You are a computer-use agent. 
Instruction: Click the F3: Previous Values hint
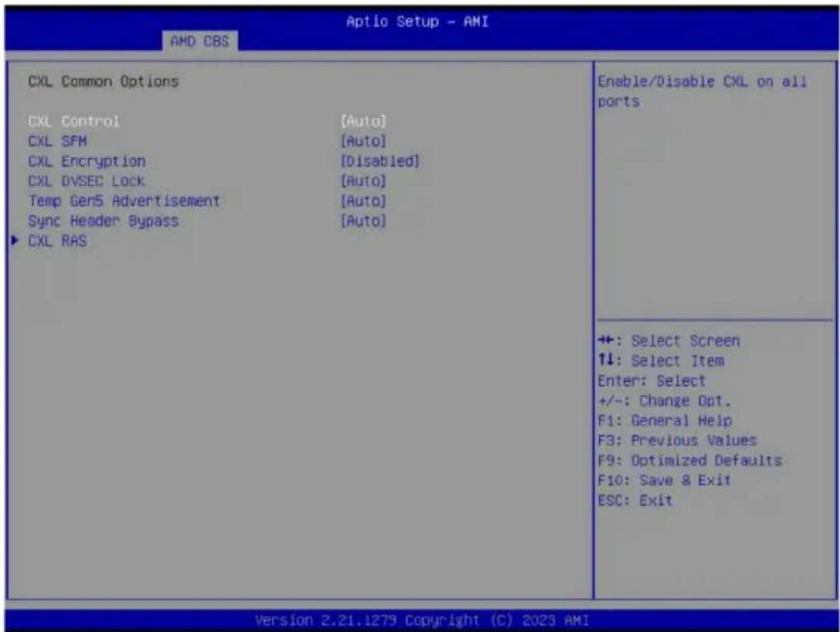[x=677, y=440]
